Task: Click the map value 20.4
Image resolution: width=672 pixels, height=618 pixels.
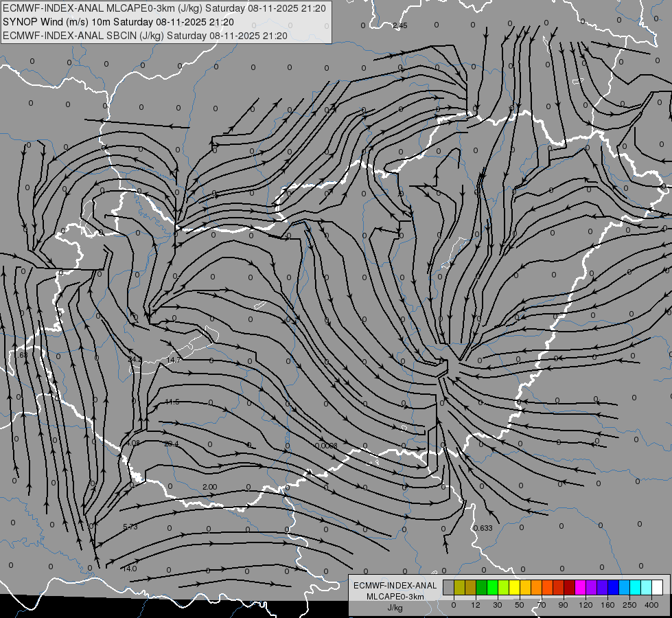Action: pos(172,444)
